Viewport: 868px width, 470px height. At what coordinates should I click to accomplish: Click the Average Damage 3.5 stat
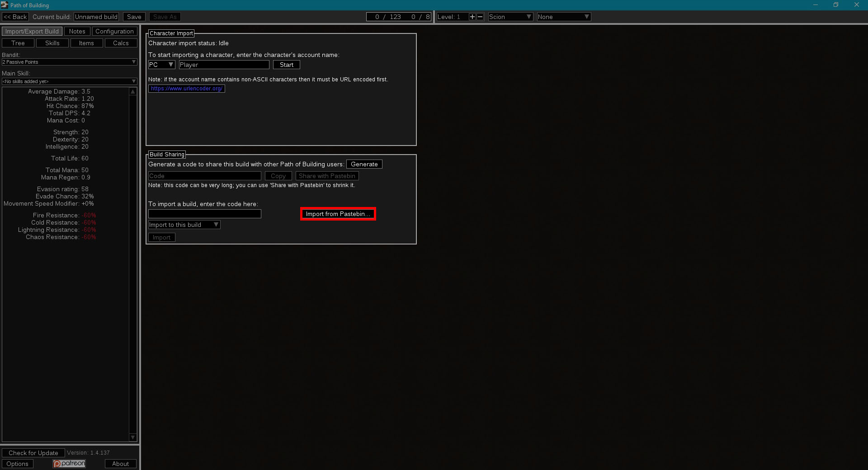(59, 91)
